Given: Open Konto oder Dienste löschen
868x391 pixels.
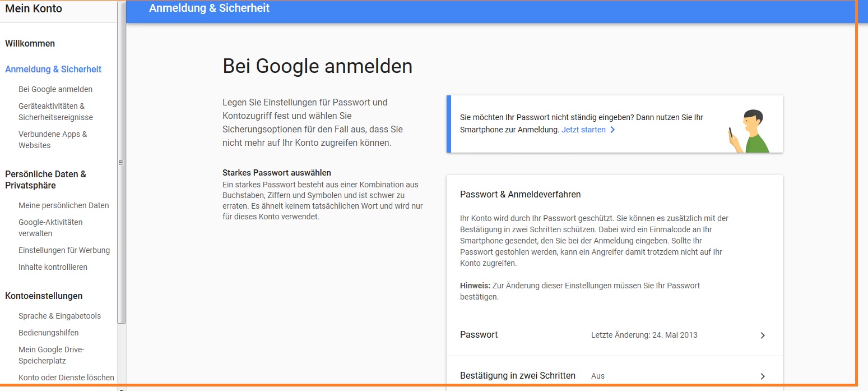Looking at the screenshot, I should coord(66,378).
